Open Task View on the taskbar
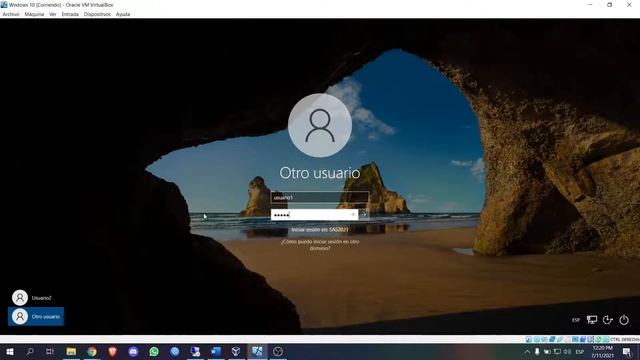The height and width of the screenshot is (360, 640). click(50, 351)
